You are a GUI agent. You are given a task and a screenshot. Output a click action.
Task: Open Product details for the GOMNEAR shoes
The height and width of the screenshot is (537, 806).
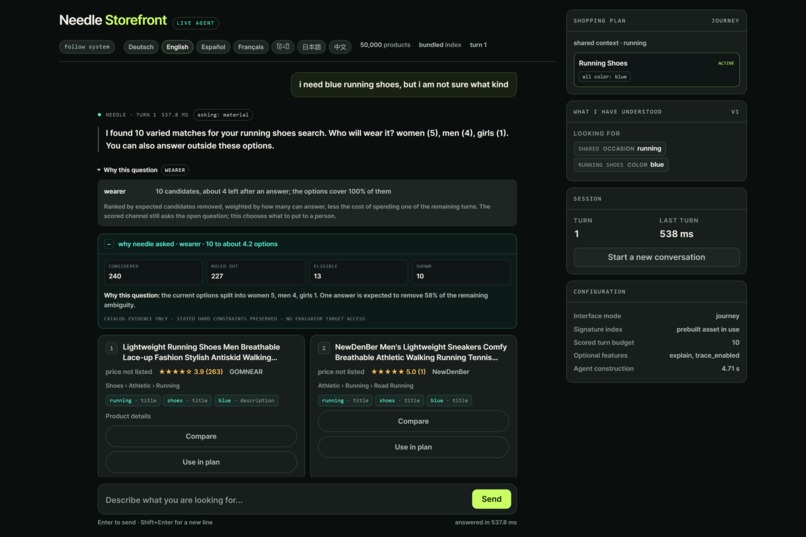pos(128,416)
